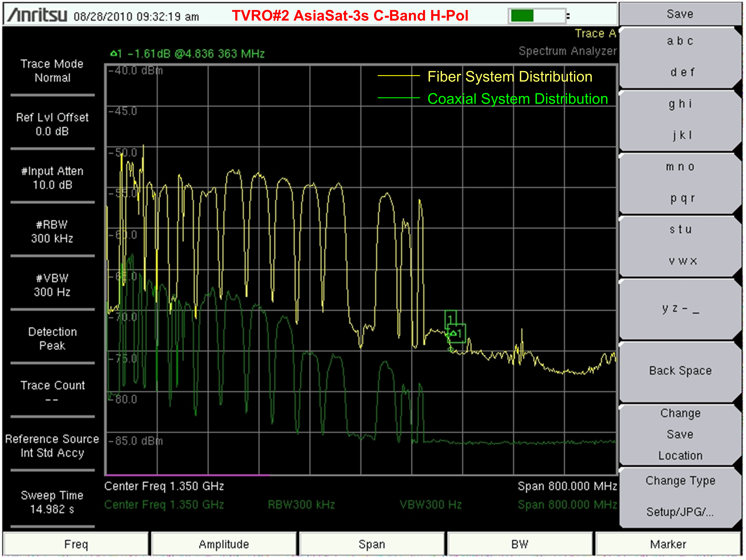Click #VBW 300 Hz setting
The height and width of the screenshot is (560, 746).
[x=52, y=285]
